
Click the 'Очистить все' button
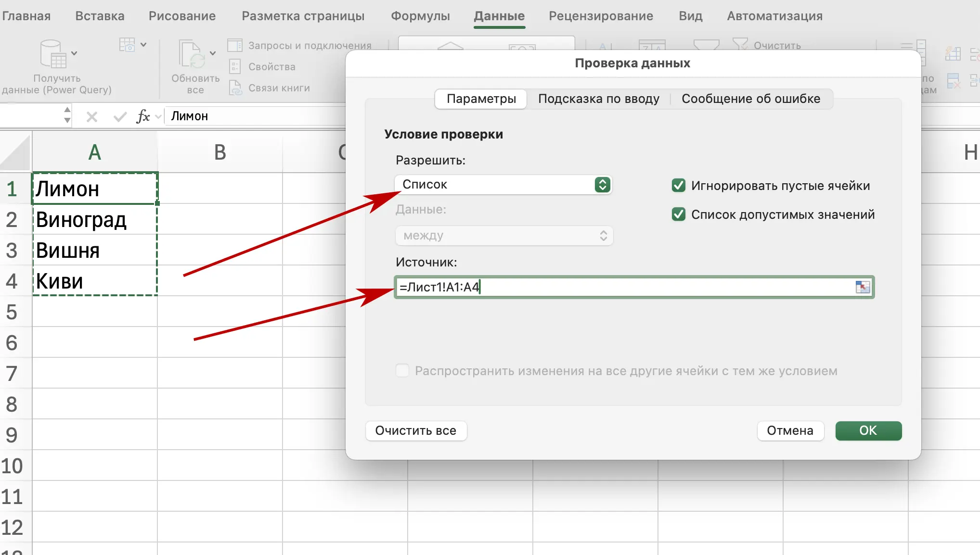tap(416, 431)
